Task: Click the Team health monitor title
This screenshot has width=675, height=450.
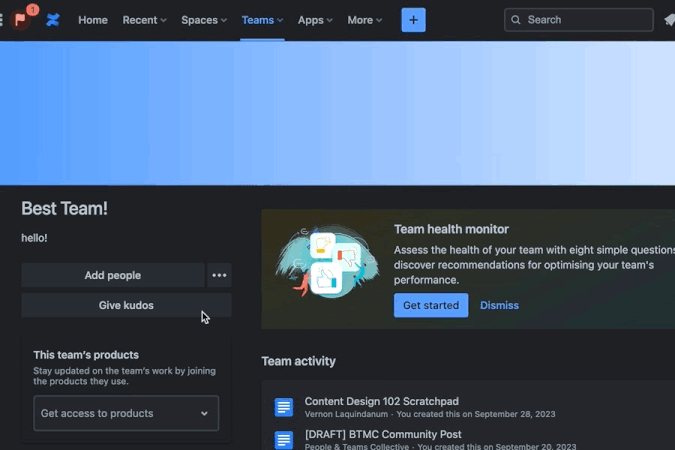Action: (x=451, y=229)
